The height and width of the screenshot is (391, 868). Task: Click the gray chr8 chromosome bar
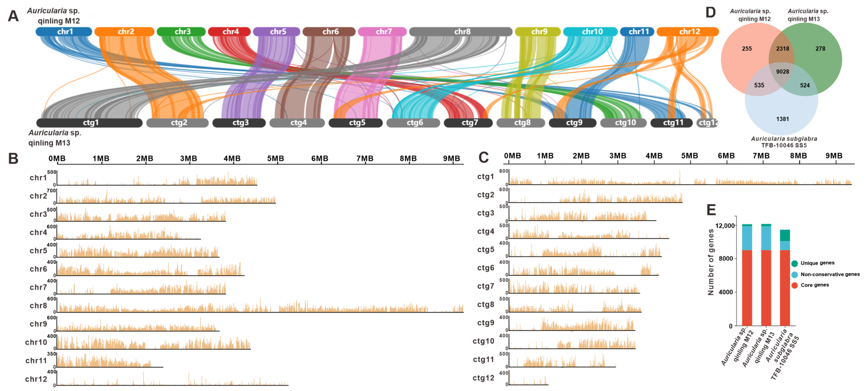point(461,32)
